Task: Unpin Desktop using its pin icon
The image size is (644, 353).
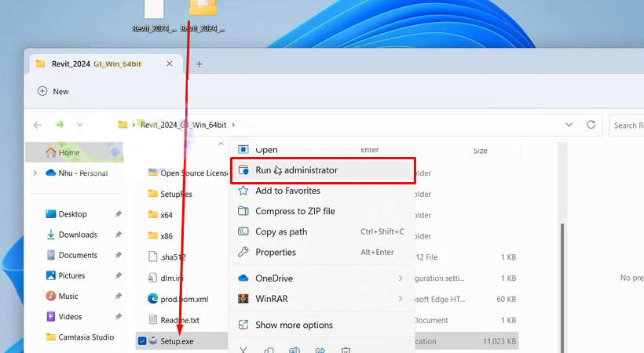Action: 119,214
